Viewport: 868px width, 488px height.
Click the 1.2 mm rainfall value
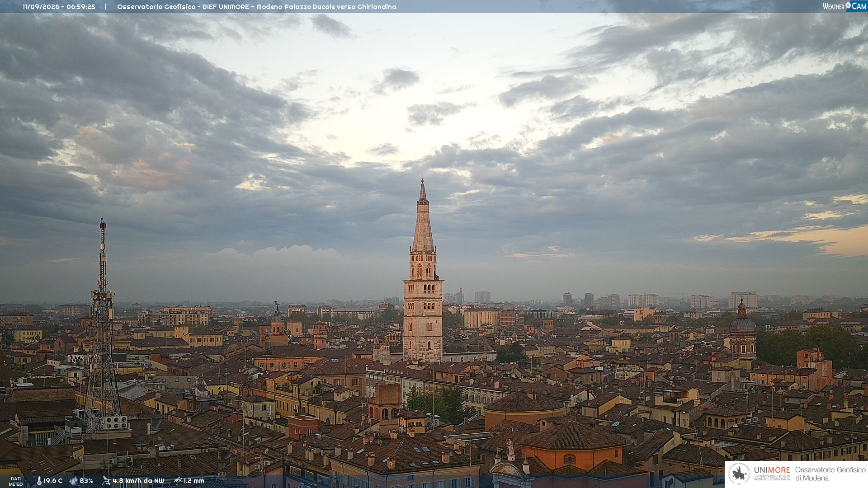[x=194, y=481]
